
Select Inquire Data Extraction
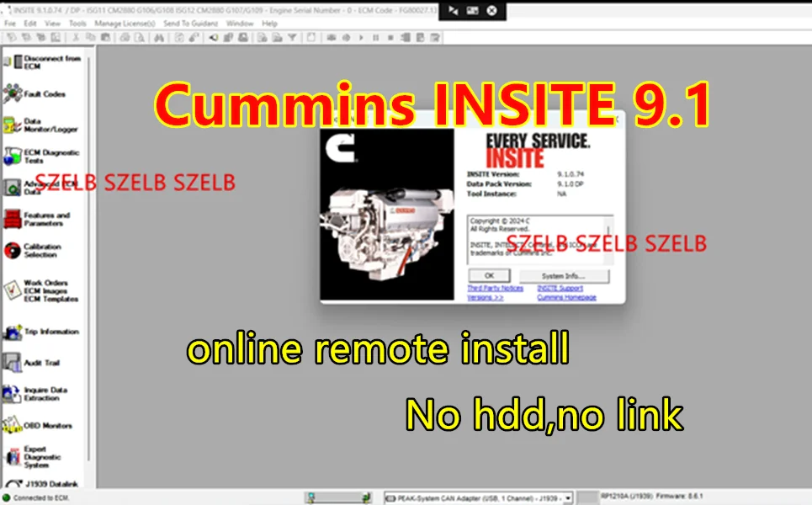(35, 394)
